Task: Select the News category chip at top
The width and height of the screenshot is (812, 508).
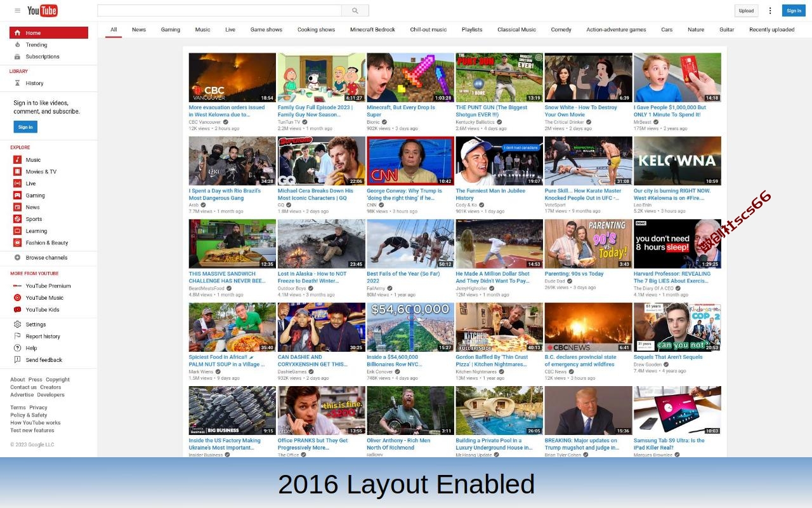Action: (x=139, y=29)
